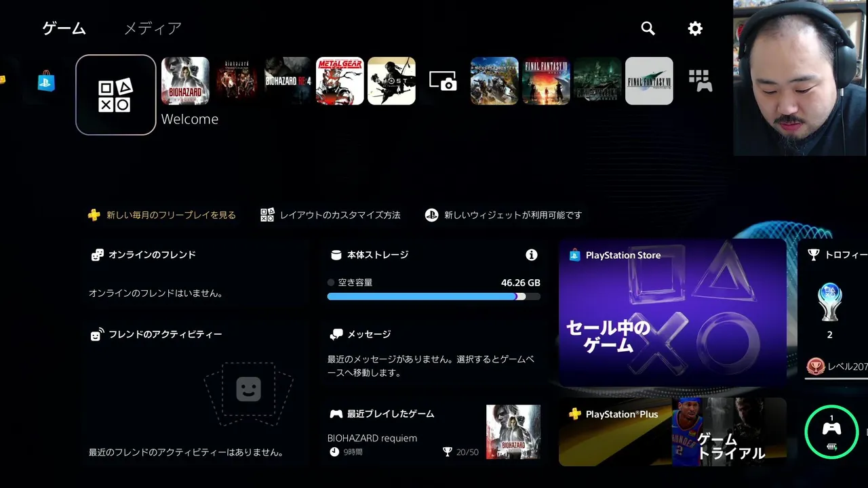Open the PlayStation Plus ゲームトライアル banner
This screenshot has width=868, height=488.
point(673,432)
